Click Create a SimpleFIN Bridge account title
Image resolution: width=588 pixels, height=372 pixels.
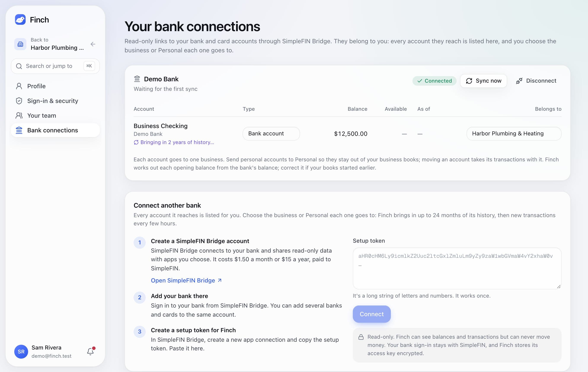click(200, 241)
